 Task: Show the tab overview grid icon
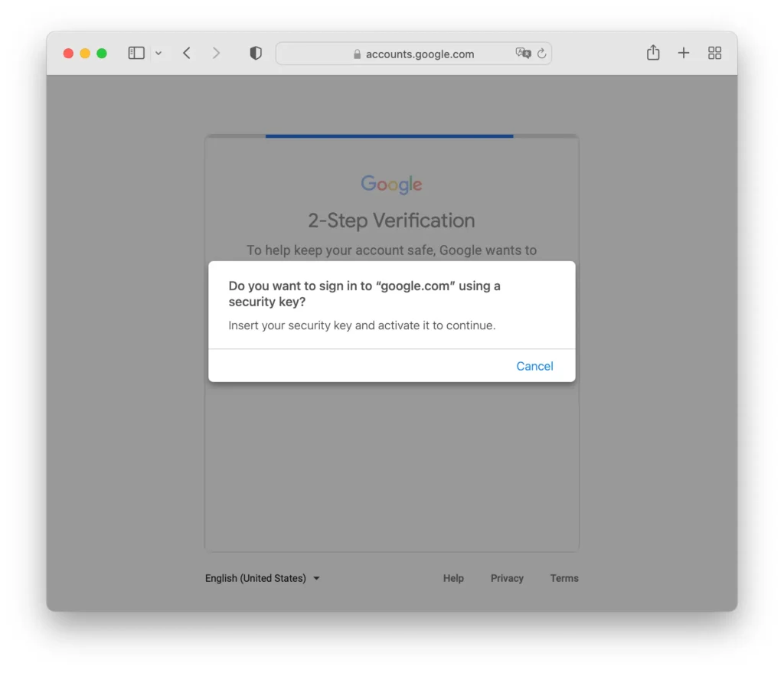point(714,53)
